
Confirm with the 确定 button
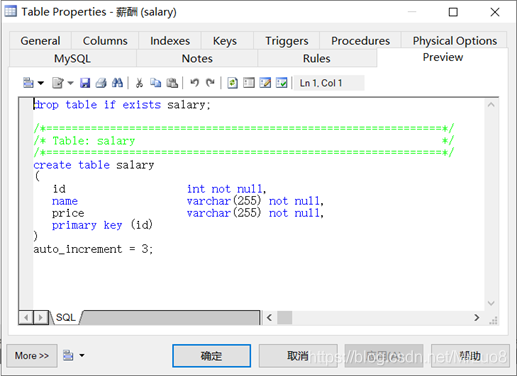(211, 356)
